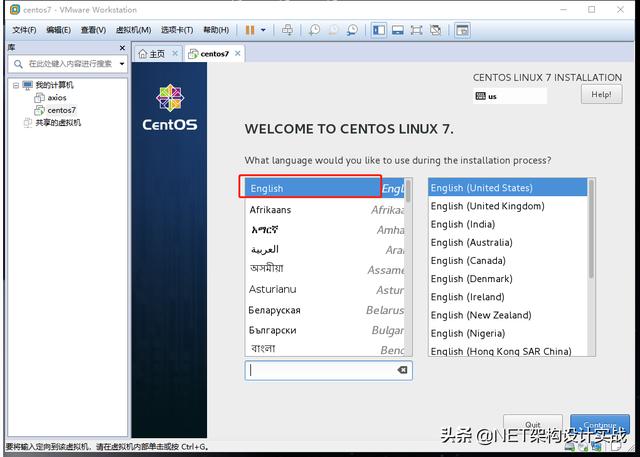Image resolution: width=640 pixels, height=457 pixels.
Task: Close the 主页 tab
Action: [175, 53]
